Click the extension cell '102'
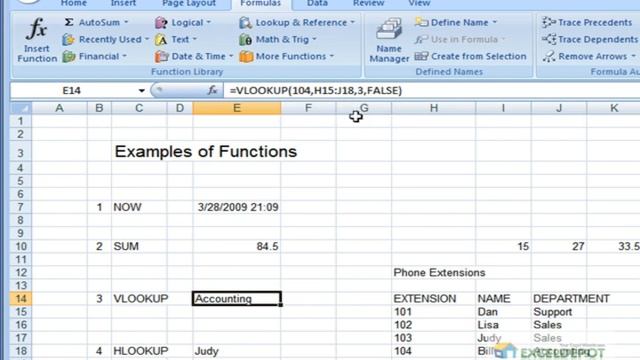This screenshot has height=360, width=640. tap(433, 325)
